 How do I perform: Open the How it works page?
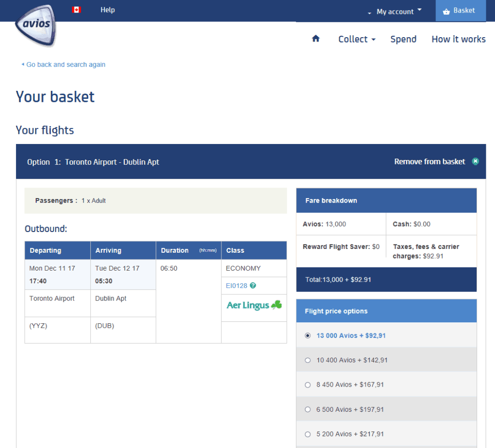(x=458, y=39)
